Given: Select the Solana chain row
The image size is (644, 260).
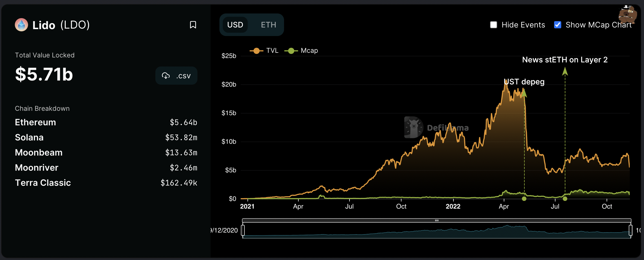Looking at the screenshot, I should coord(106,137).
